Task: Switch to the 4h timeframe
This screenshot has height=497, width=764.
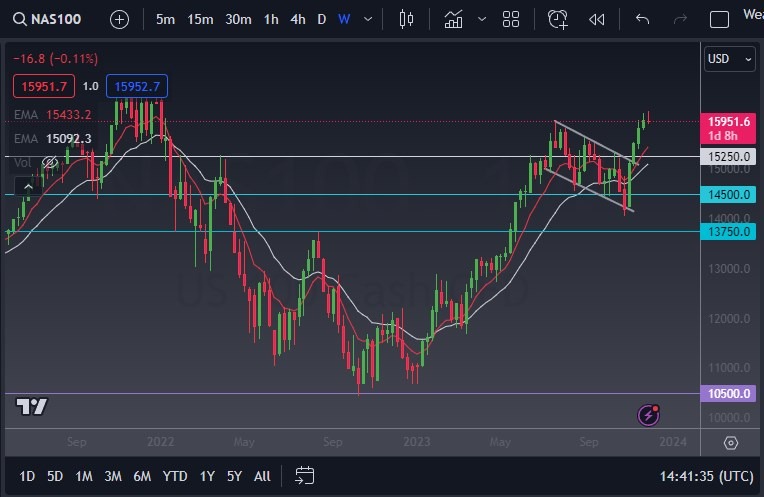Action: coord(298,19)
